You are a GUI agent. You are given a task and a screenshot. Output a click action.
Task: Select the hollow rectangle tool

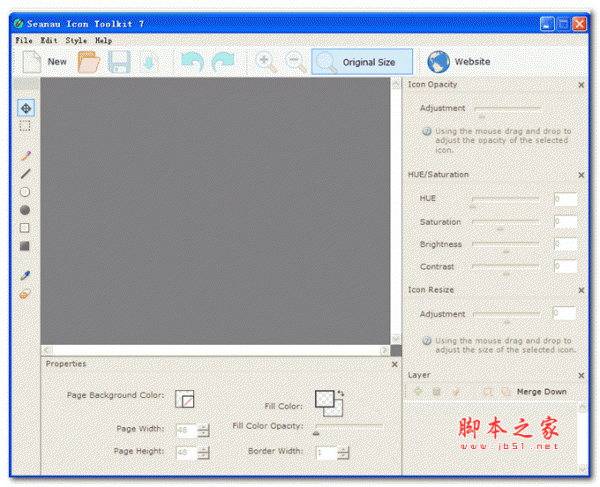coord(24,228)
